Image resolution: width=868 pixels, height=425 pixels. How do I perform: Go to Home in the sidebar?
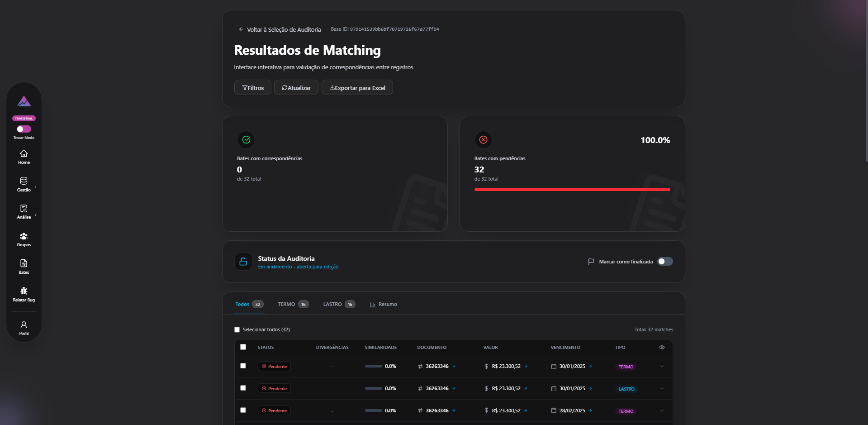point(24,157)
